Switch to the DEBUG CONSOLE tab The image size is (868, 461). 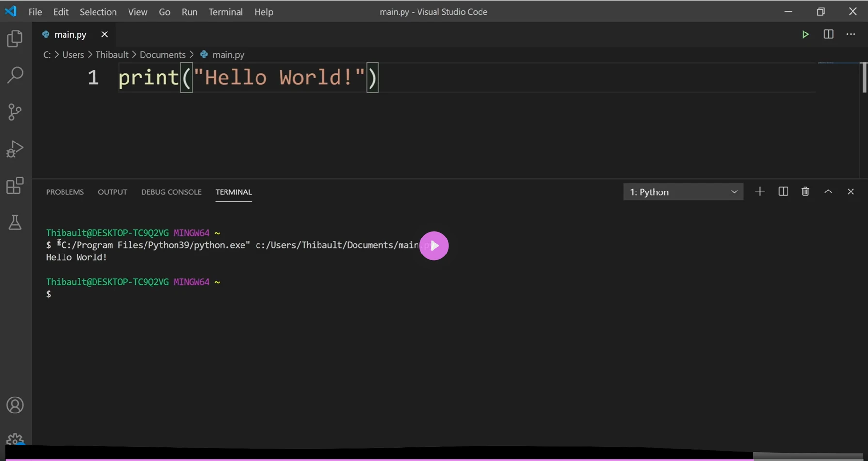tap(171, 192)
